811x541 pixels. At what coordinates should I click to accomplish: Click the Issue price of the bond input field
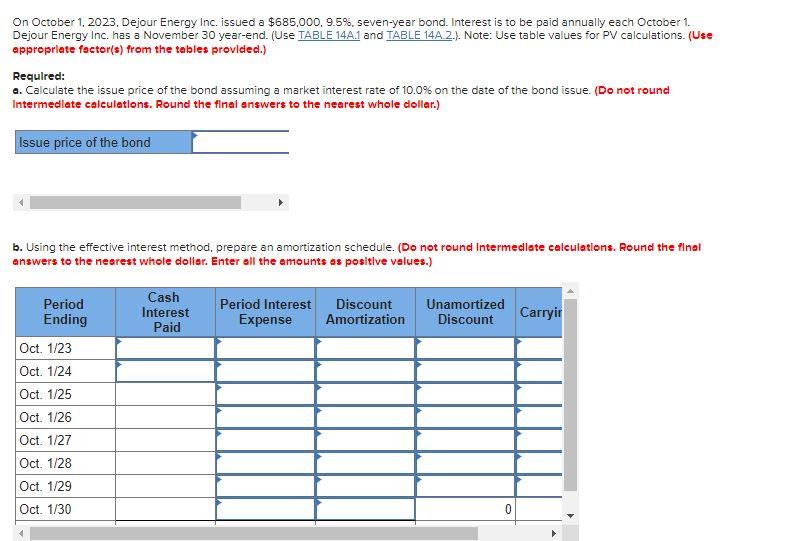point(241,142)
